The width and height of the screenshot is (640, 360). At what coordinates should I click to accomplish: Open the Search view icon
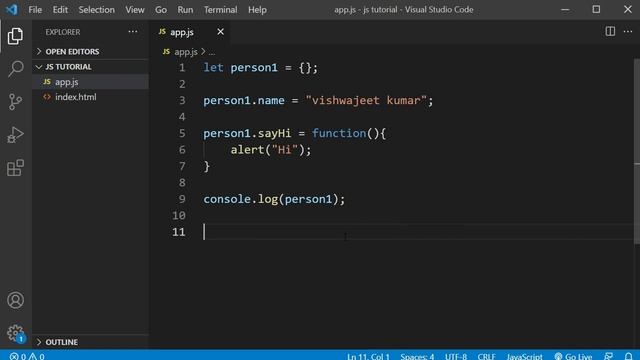point(15,69)
